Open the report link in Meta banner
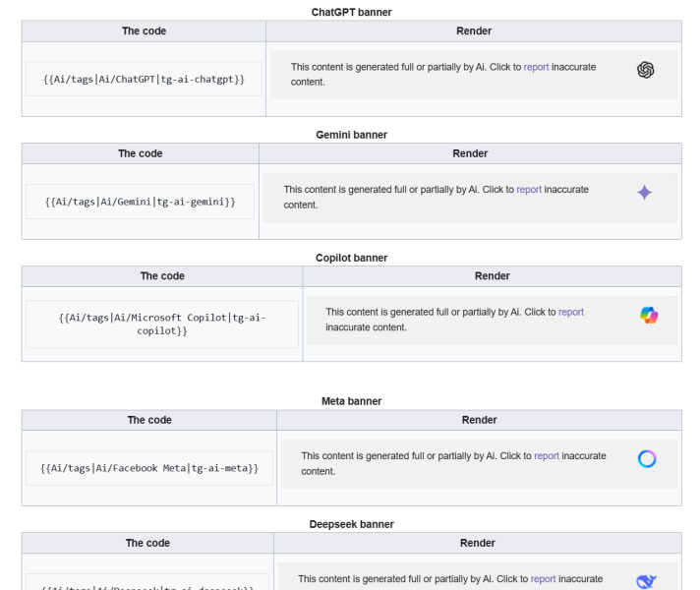 (547, 455)
